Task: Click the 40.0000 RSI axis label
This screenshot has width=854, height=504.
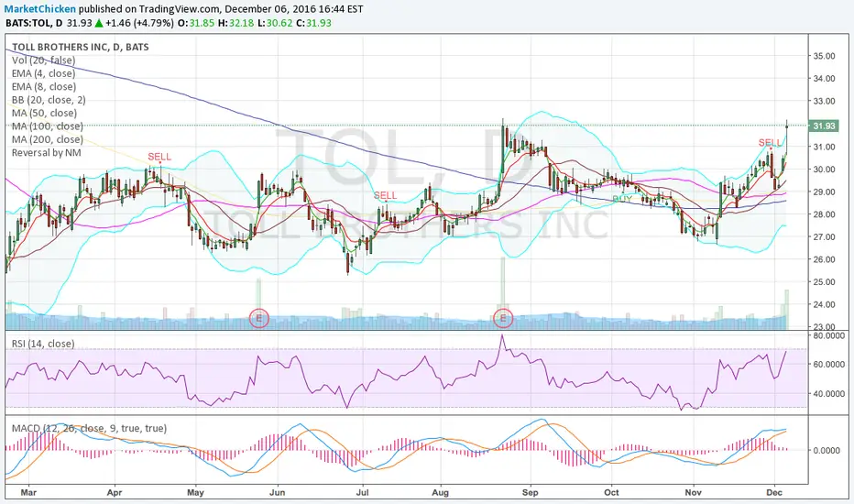Action: pyautogui.click(x=829, y=393)
